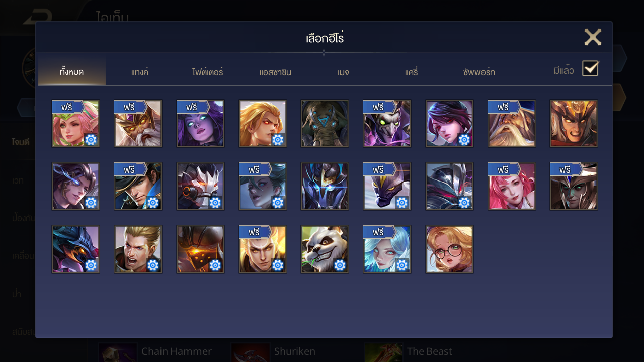Pick the blonde girl with glasses hero
Viewport: 644px width, 362px height.
point(449,249)
